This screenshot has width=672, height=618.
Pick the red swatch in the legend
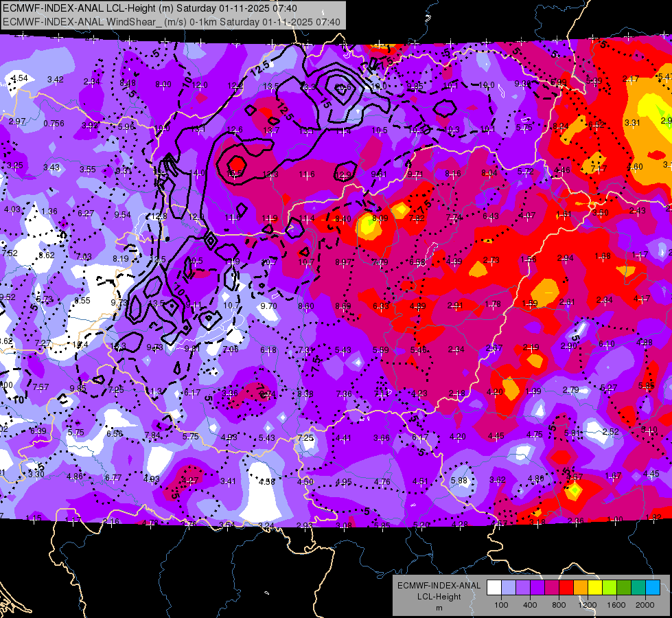pyautogui.click(x=566, y=588)
